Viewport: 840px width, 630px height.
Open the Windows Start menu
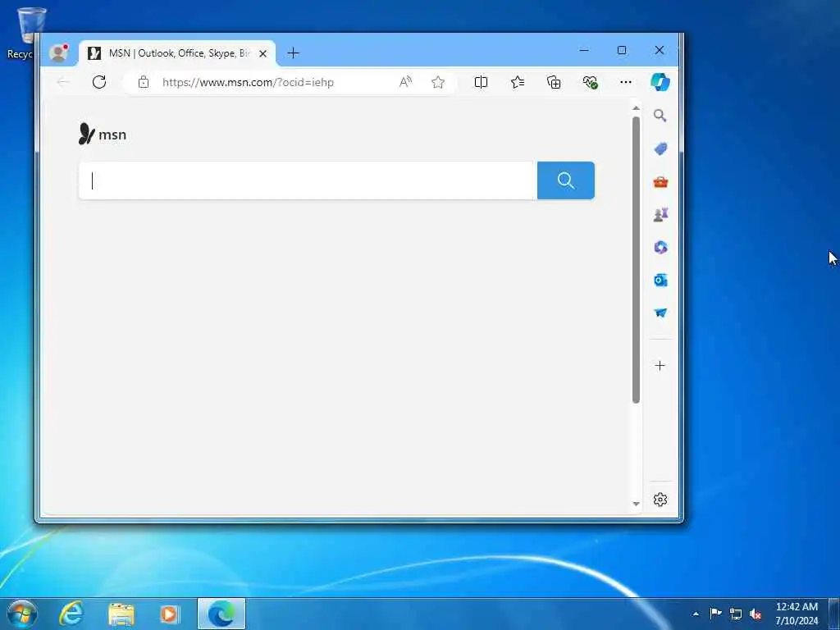tap(22, 614)
